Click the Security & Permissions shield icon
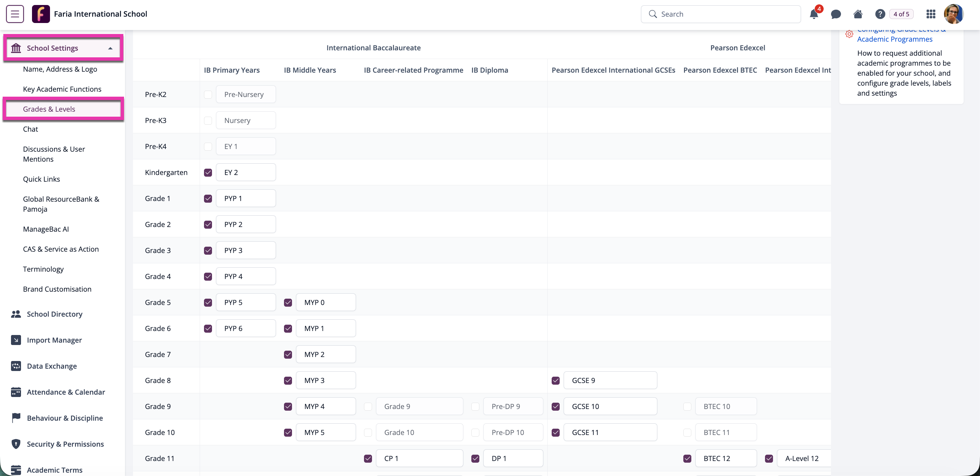Image resolution: width=980 pixels, height=476 pixels. click(x=16, y=444)
